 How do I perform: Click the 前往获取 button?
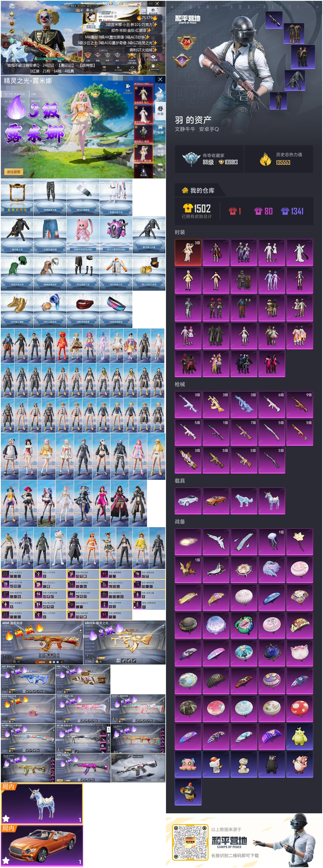pyautogui.click(x=14, y=172)
